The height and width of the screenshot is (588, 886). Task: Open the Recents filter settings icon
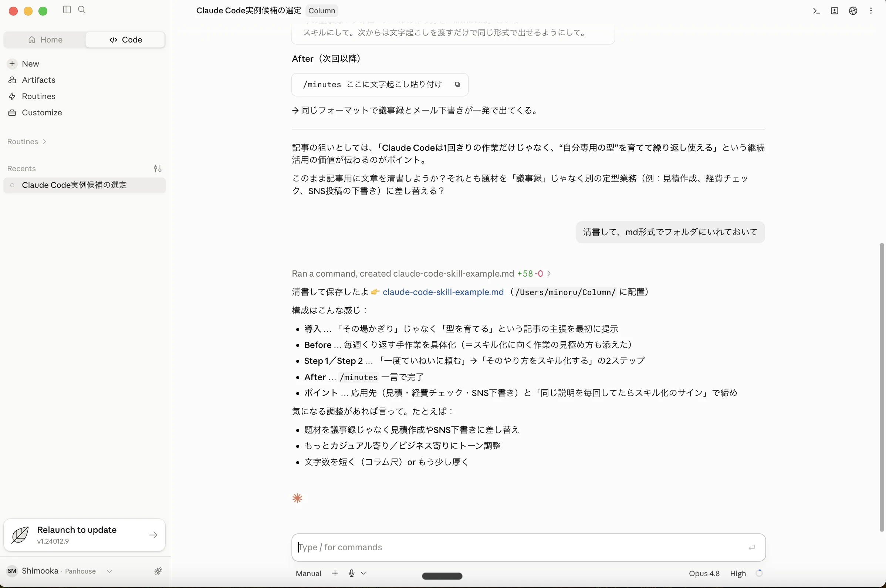coord(158,169)
